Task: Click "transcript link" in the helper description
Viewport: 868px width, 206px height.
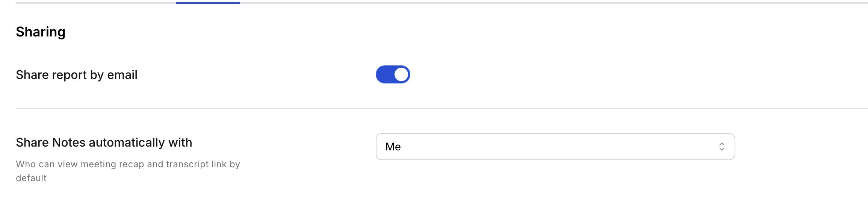Action: (x=196, y=164)
